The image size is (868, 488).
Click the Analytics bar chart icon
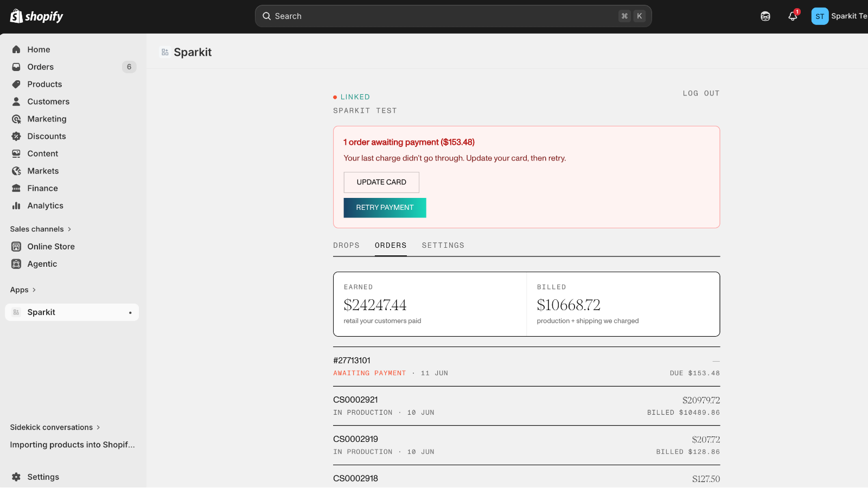pos(16,206)
